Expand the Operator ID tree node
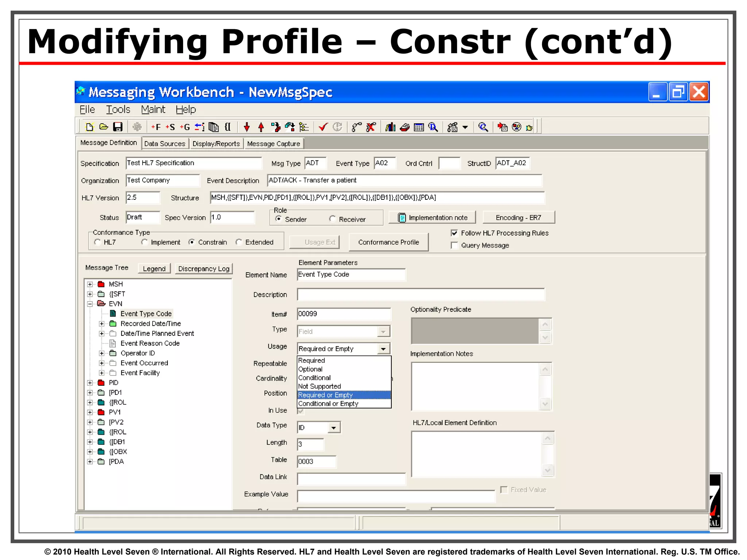This screenshot has height=560, width=747. pyautogui.click(x=102, y=353)
